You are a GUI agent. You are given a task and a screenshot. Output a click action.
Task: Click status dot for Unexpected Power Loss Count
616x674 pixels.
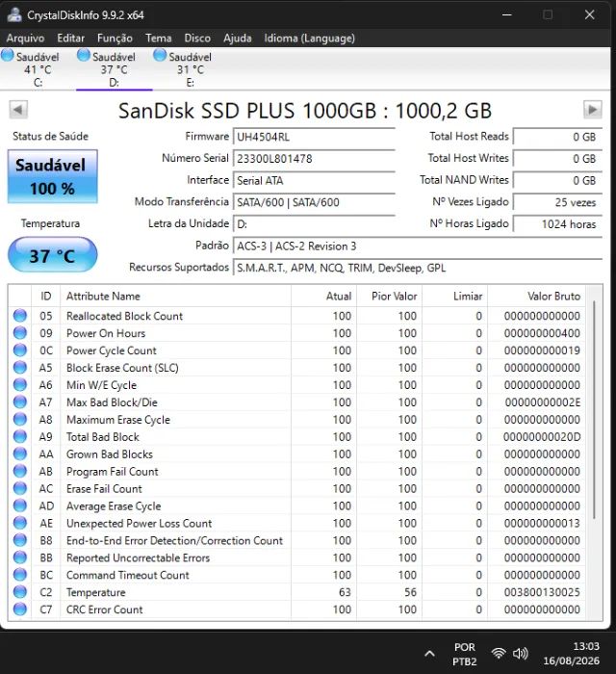tap(20, 523)
